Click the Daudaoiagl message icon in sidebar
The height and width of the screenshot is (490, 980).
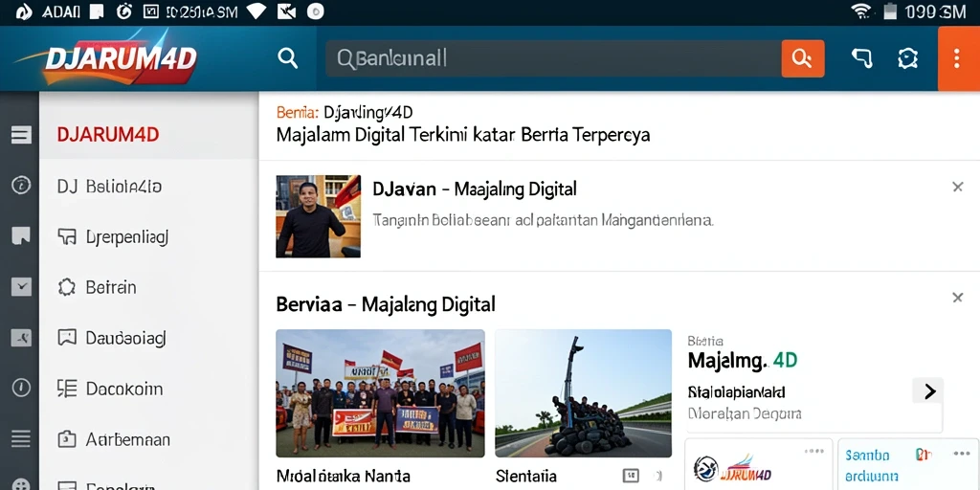pos(66,338)
